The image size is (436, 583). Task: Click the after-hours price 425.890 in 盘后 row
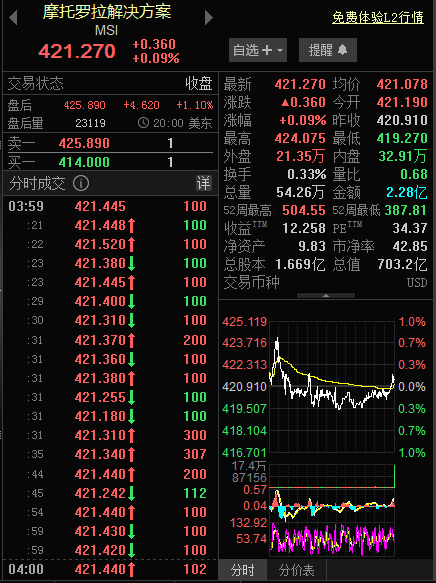click(84, 105)
